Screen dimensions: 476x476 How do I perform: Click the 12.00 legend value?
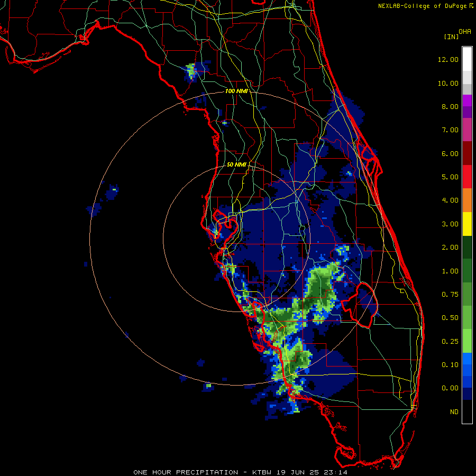coord(448,59)
